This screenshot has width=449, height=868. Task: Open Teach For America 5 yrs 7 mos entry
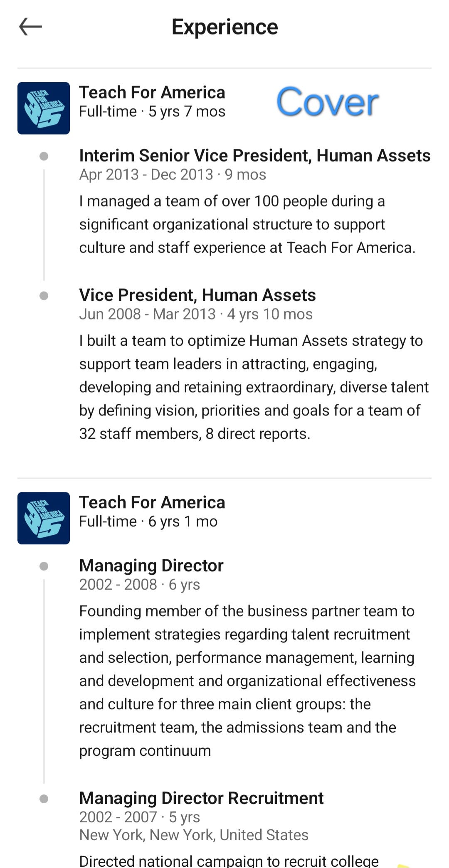click(152, 102)
